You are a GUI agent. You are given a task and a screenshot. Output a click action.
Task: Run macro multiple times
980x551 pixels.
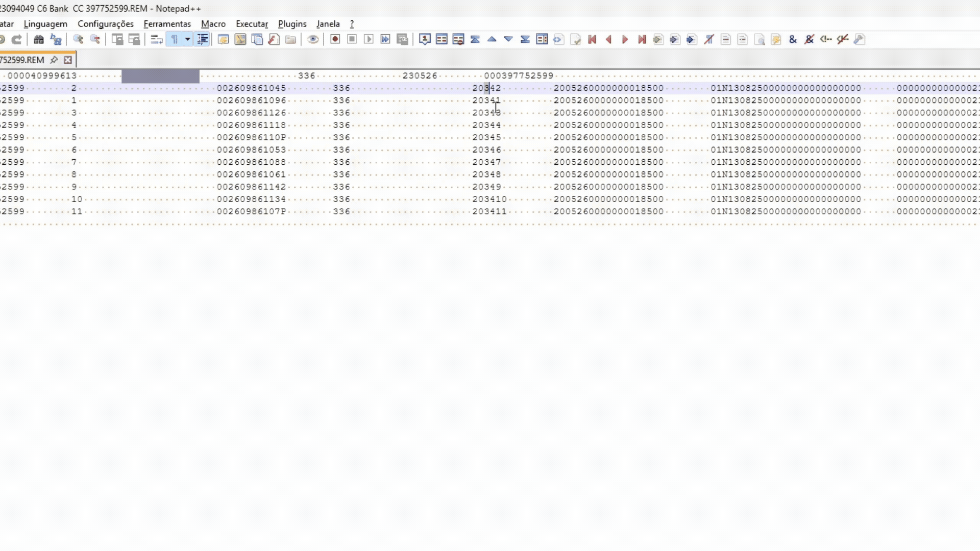click(x=385, y=39)
